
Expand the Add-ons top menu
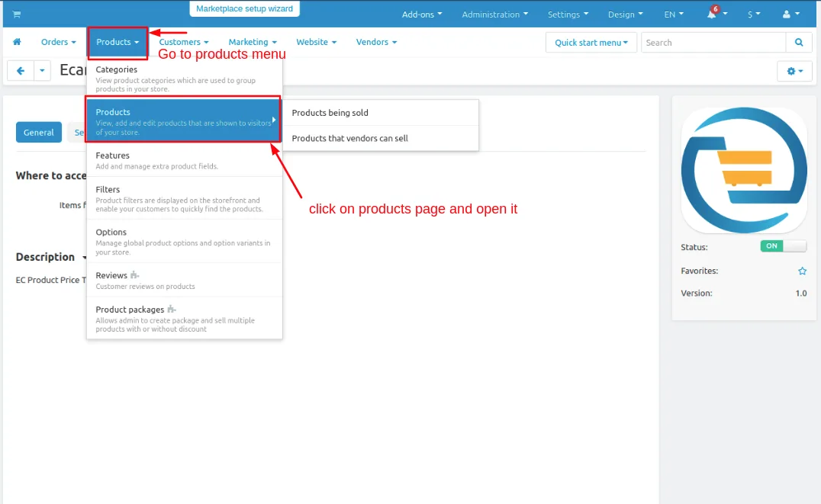pyautogui.click(x=422, y=14)
